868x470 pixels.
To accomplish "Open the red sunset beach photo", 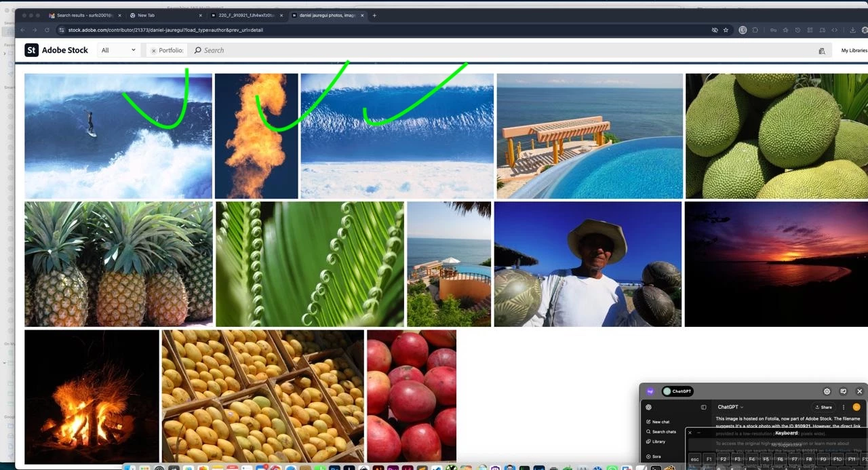I will pos(776,264).
